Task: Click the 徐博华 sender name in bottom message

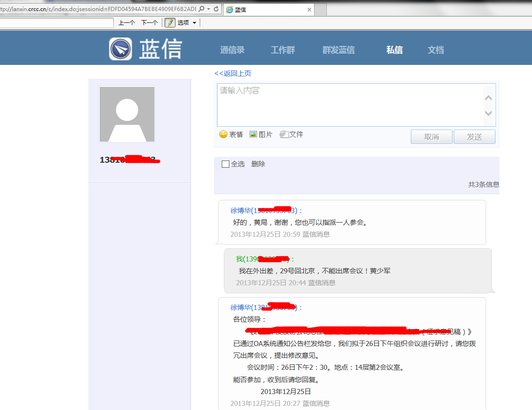Action: [x=240, y=308]
